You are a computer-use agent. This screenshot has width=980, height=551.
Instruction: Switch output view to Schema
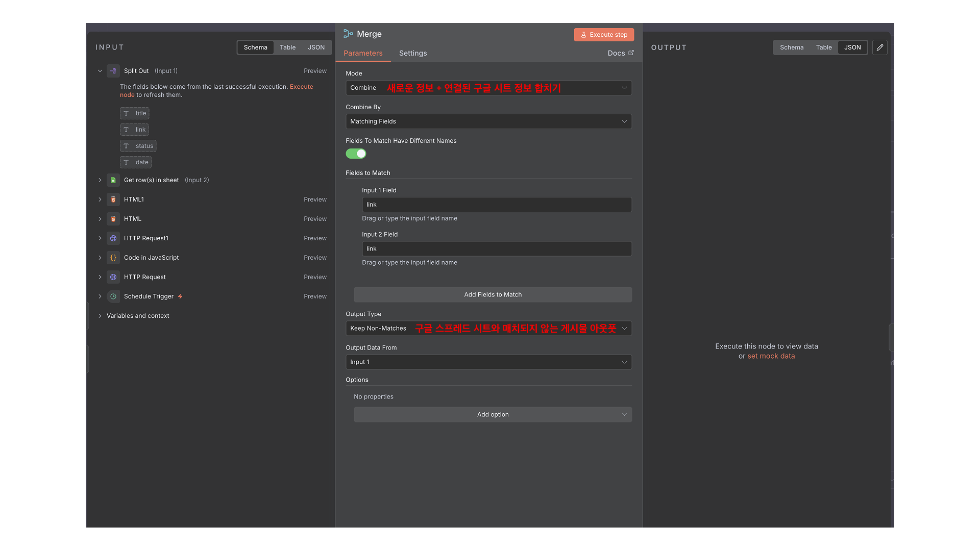(791, 47)
